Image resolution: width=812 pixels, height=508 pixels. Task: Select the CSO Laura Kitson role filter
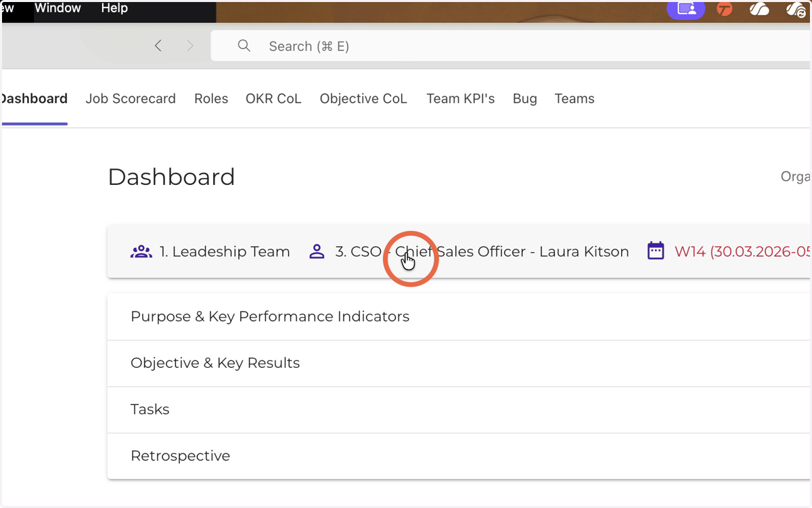coord(482,252)
